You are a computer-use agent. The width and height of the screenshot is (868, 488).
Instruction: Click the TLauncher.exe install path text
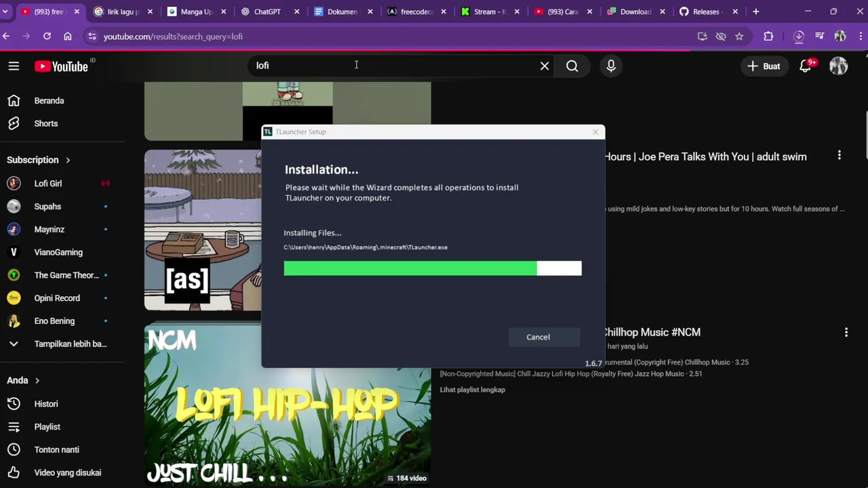[366, 247]
